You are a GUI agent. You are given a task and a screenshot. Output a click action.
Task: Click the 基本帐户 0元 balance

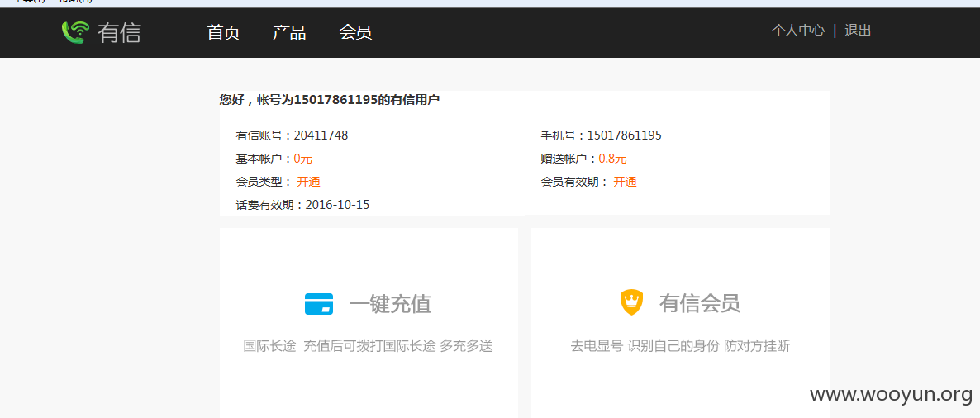coord(303,159)
